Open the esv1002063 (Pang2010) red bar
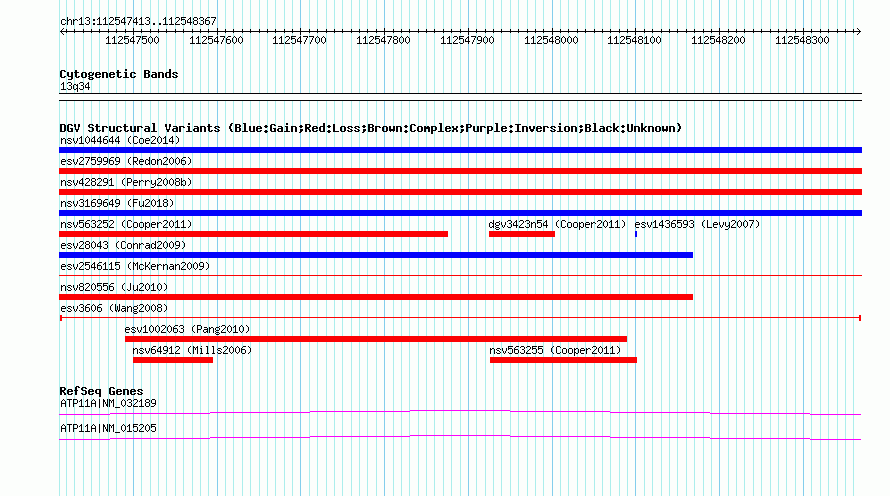Screen dimensions: 890x496 point(376,339)
